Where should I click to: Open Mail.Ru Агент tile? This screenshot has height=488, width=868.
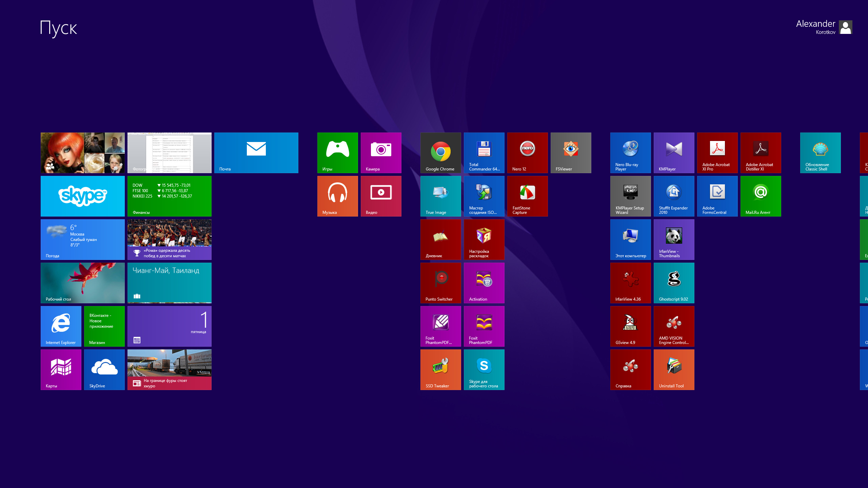coord(761,196)
